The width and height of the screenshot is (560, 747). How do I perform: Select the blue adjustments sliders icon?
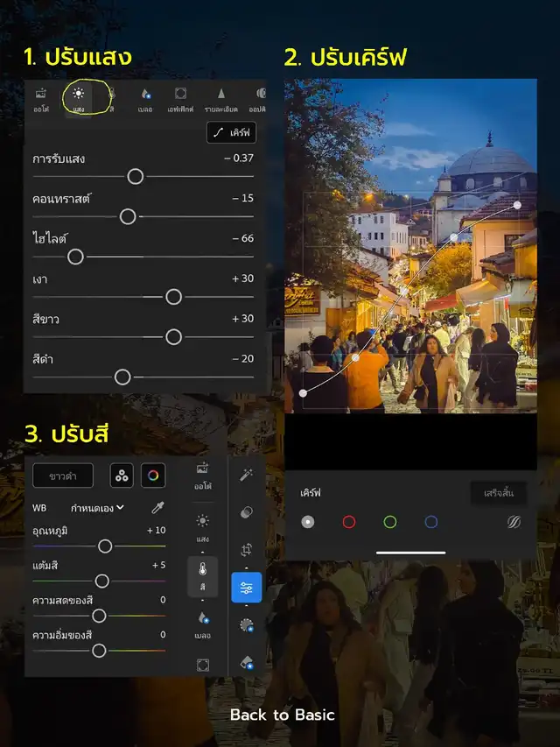[246, 588]
